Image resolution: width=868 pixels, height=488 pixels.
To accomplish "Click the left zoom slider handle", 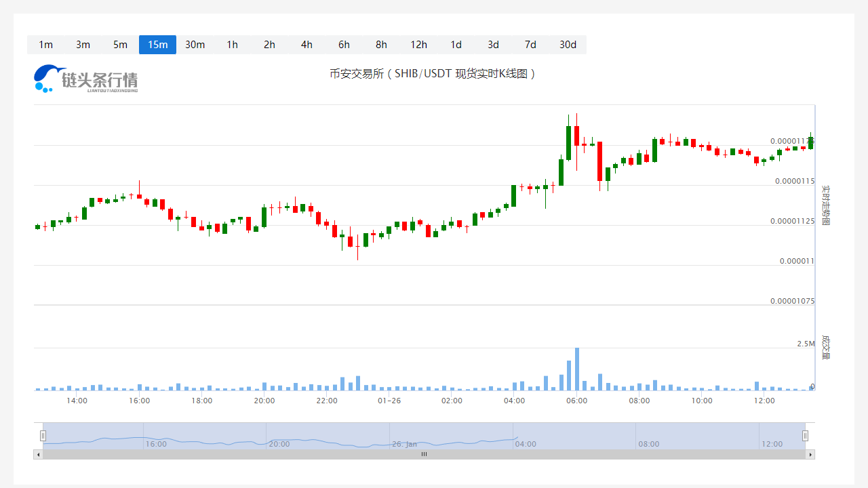I will [43, 436].
